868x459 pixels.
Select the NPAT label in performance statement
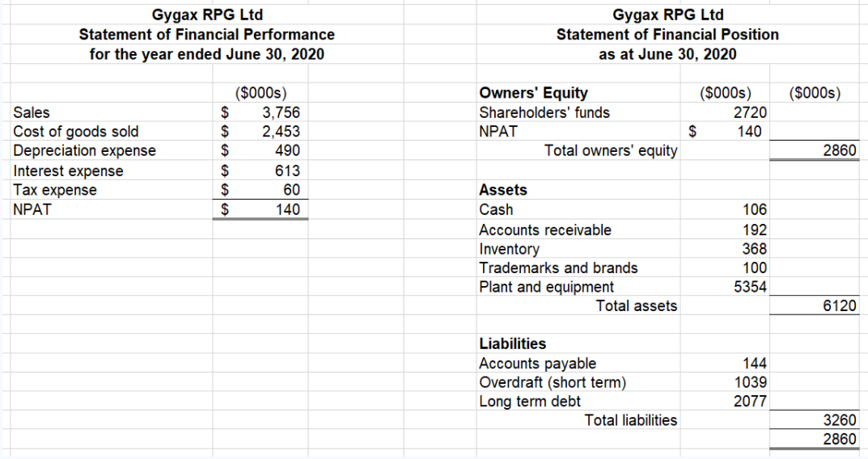click(x=32, y=209)
